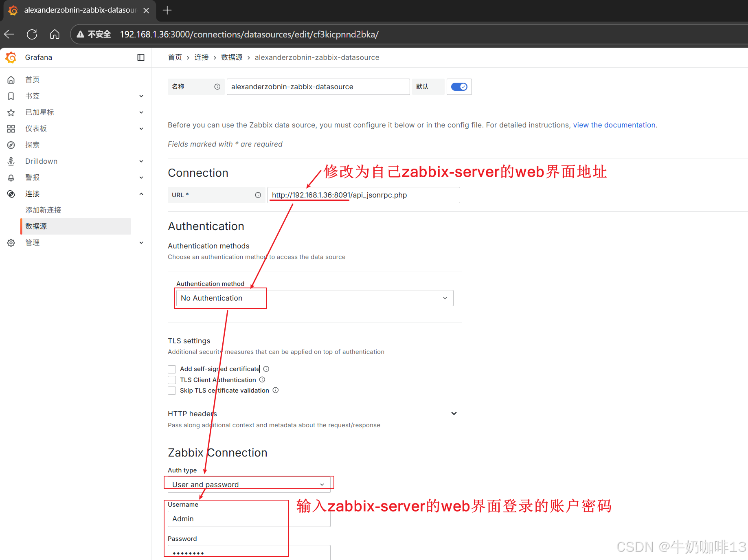748x560 pixels.
Task: Open the Auth type dropdown
Action: coord(249,484)
